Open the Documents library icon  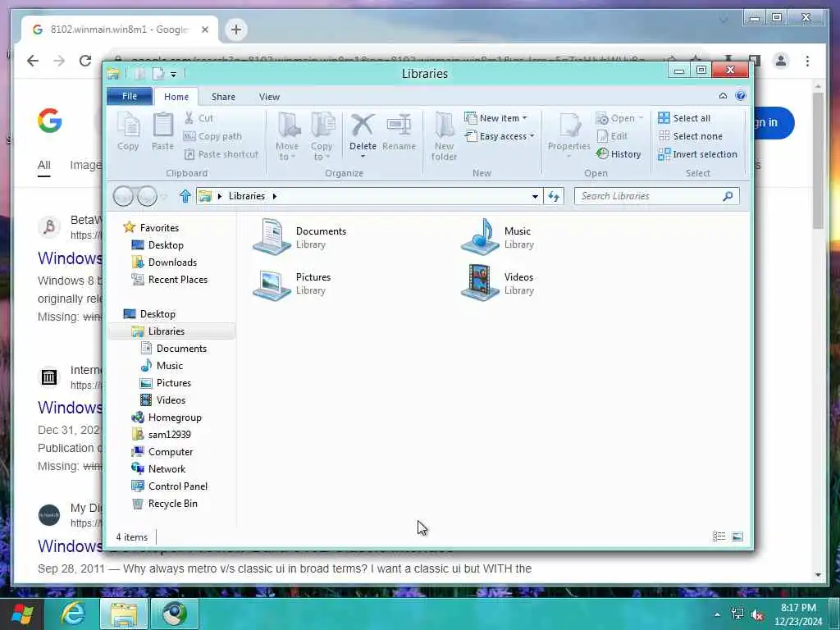(272, 236)
